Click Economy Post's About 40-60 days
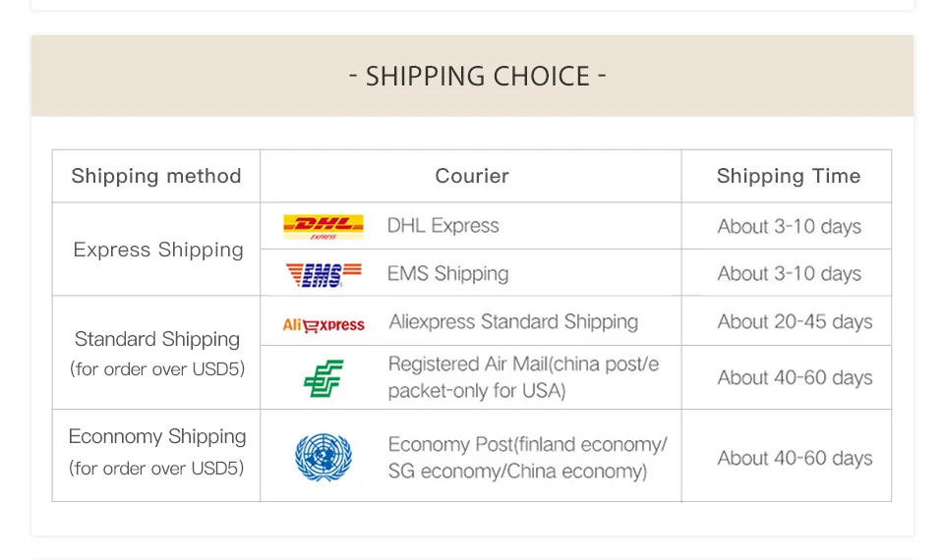 795,459
